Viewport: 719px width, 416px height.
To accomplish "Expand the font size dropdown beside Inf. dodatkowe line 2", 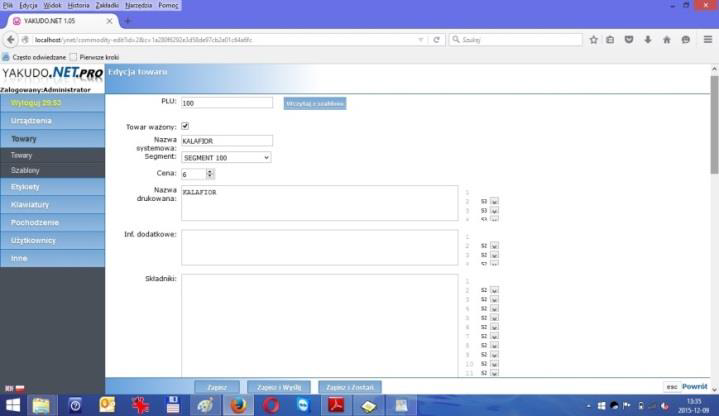I will click(x=495, y=245).
